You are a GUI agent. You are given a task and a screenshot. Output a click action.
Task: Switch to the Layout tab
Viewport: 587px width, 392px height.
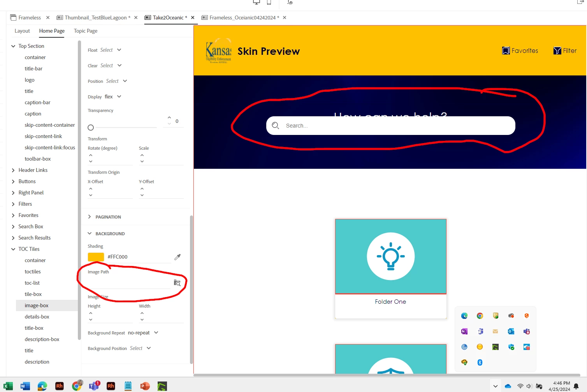[x=22, y=31]
